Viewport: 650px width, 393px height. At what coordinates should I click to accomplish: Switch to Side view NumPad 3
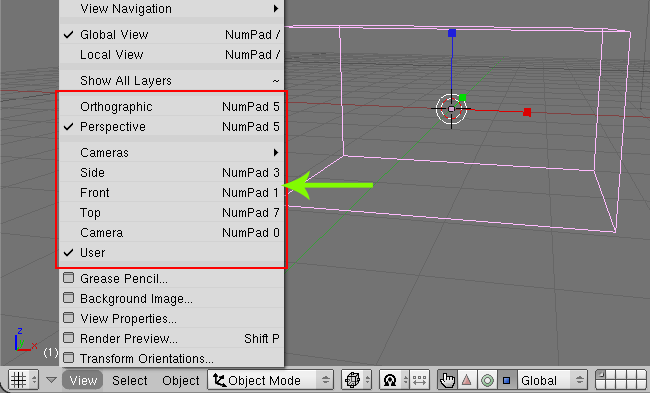point(172,172)
